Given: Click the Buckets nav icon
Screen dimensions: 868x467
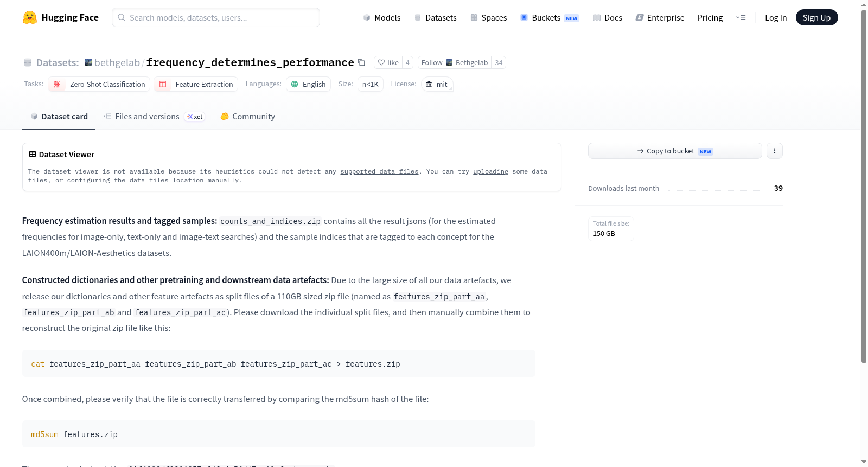Looking at the screenshot, I should pyautogui.click(x=524, y=17).
